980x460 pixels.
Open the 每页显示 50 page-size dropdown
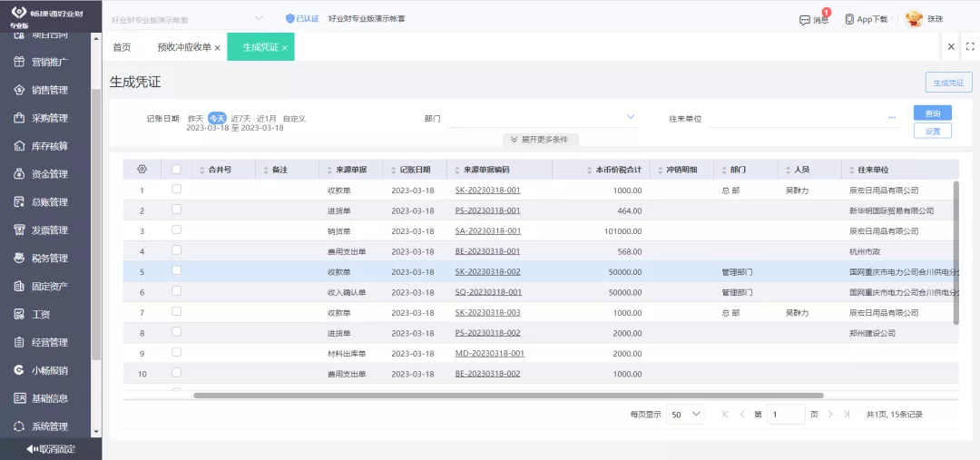[685, 414]
